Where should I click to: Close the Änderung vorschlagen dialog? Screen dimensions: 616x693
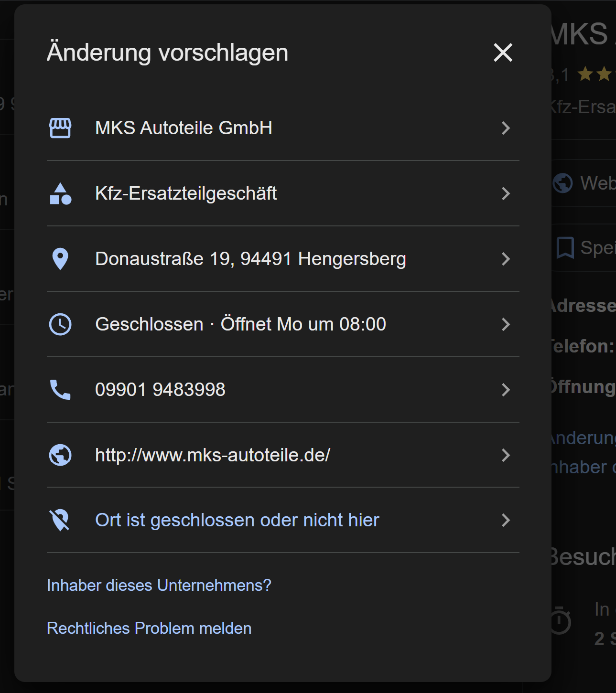tap(503, 53)
